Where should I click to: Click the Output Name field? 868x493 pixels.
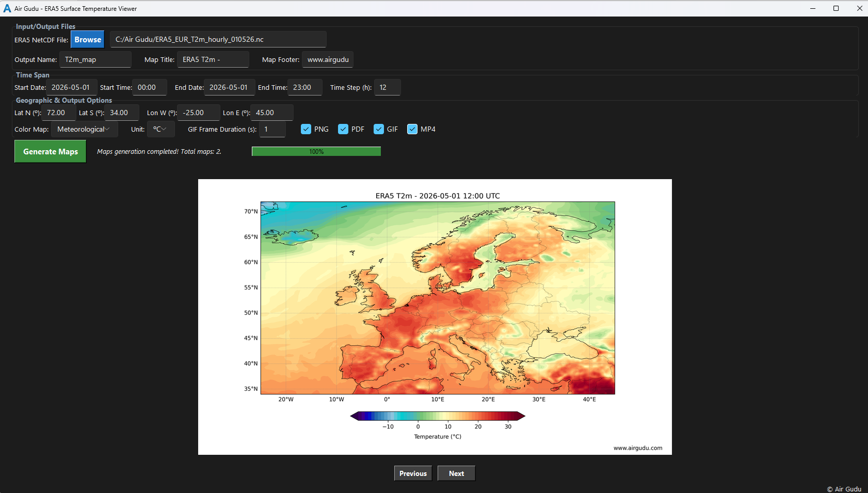tap(95, 59)
